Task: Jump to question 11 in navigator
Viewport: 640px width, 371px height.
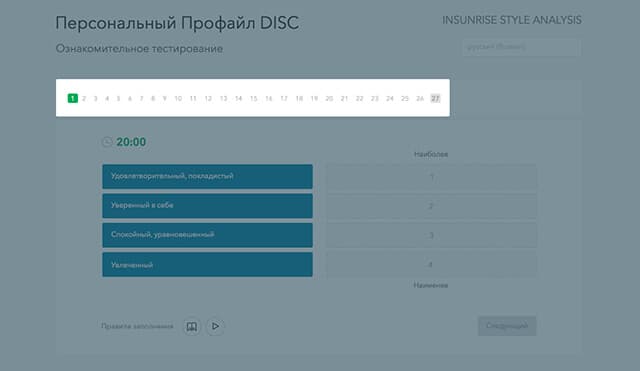Action: pos(193,98)
